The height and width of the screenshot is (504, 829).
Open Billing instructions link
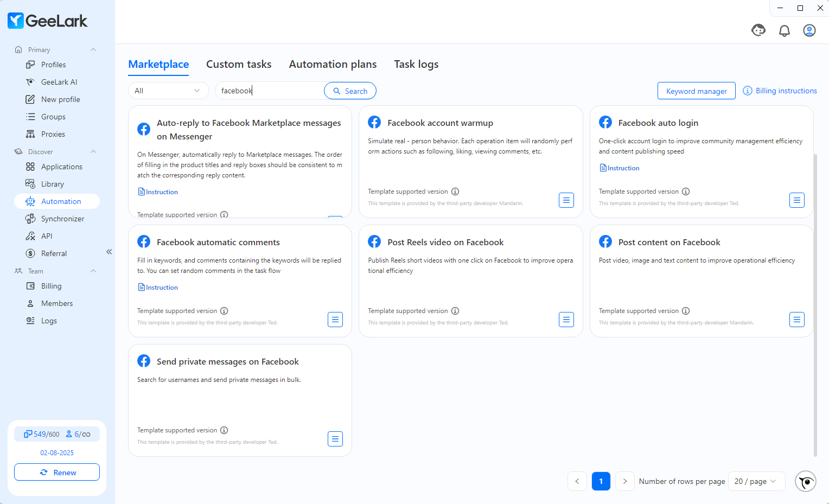coord(780,91)
